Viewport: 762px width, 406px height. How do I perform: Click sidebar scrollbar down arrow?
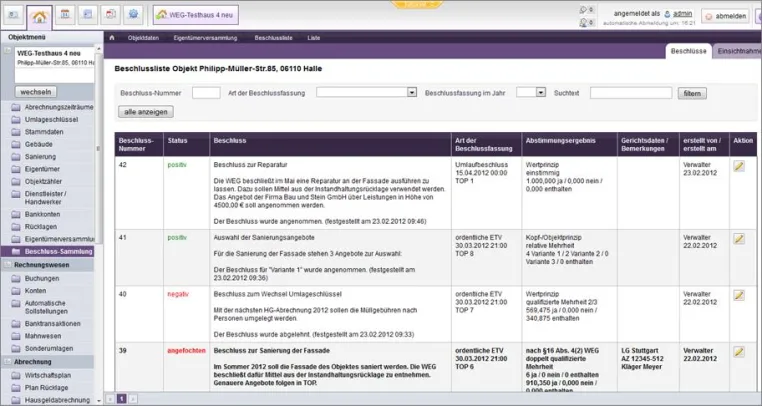tap(99, 401)
